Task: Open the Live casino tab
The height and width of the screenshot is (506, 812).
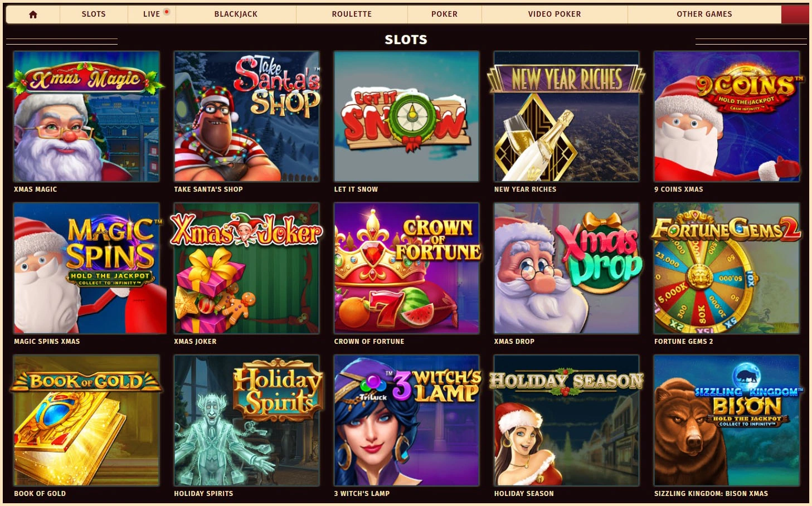Action: 152,14
